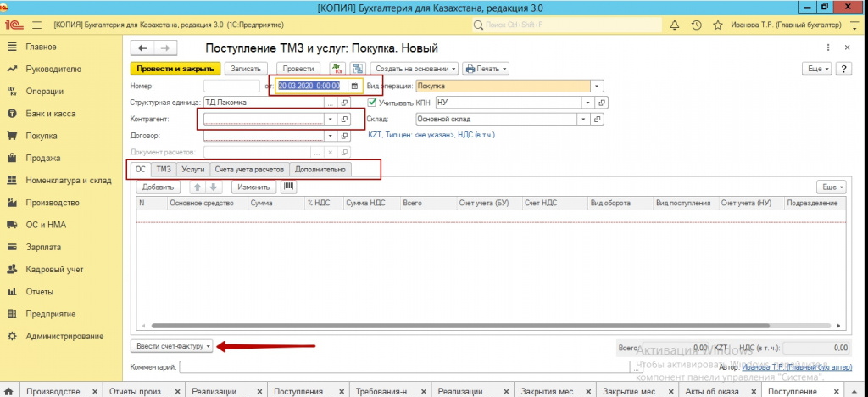Open Закрытия мес... bottom tab

551,390
